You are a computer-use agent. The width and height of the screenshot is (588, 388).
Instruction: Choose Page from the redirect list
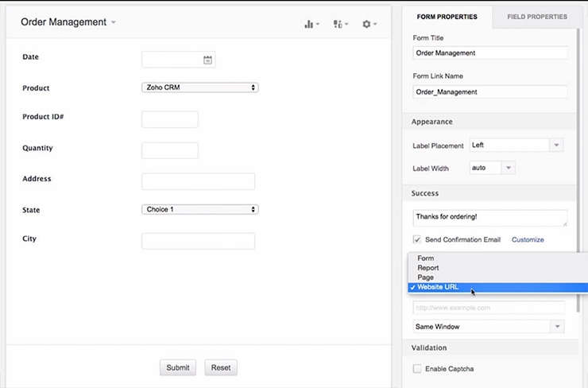tap(498, 277)
